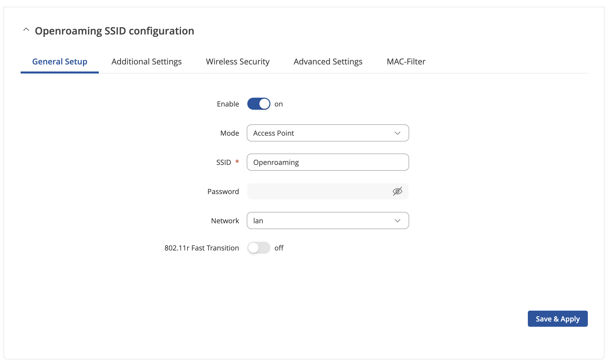609x364 pixels.
Task: Click the Password label text
Action: (x=223, y=192)
